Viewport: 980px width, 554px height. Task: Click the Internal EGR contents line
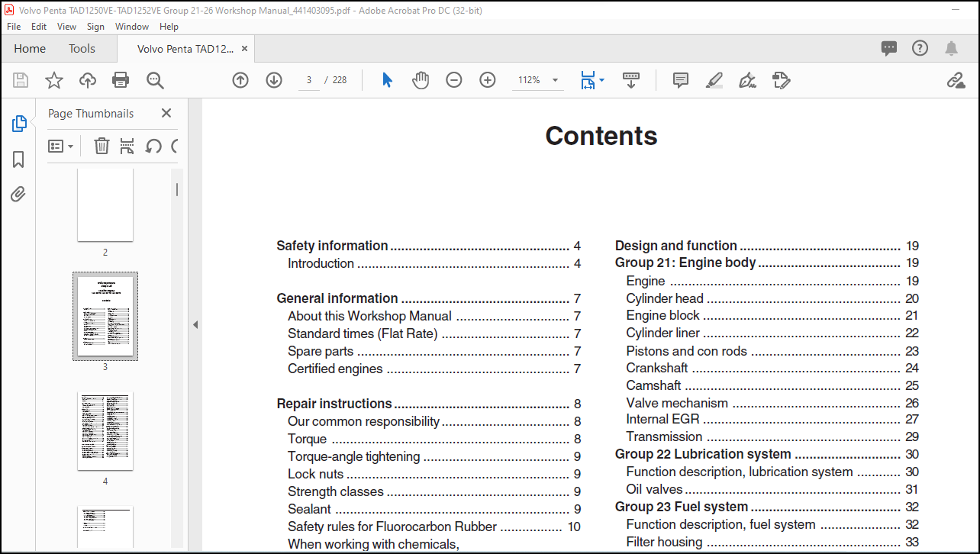772,419
